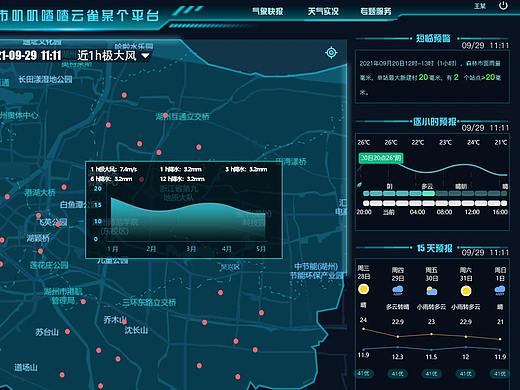Screen dimensions: 520x390
Task: Click the 15天预报 panel title
Action: pyautogui.click(x=435, y=248)
